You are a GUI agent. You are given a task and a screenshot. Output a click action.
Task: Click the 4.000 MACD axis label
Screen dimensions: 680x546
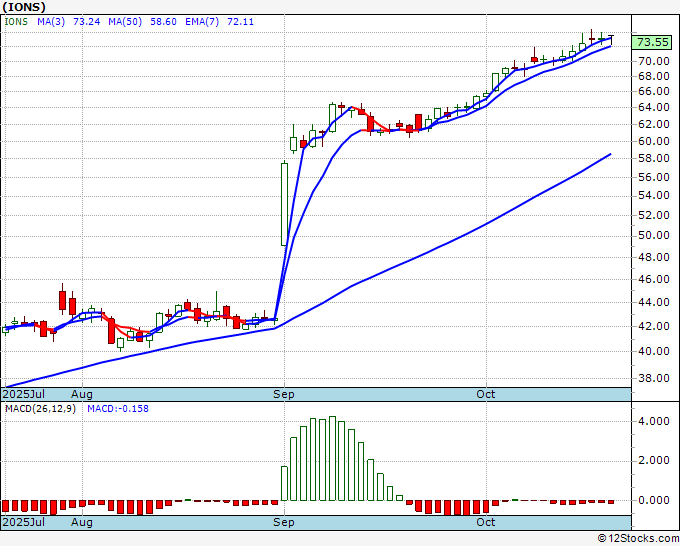point(653,421)
